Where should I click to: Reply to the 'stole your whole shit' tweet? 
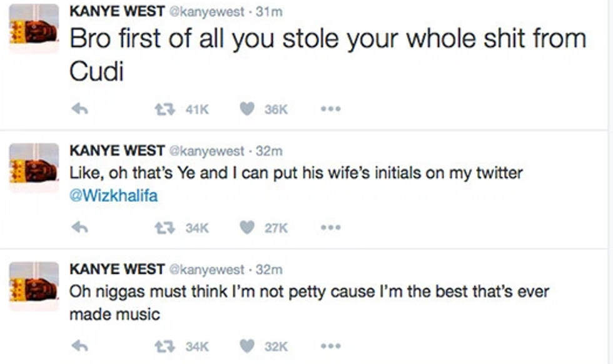tap(79, 109)
